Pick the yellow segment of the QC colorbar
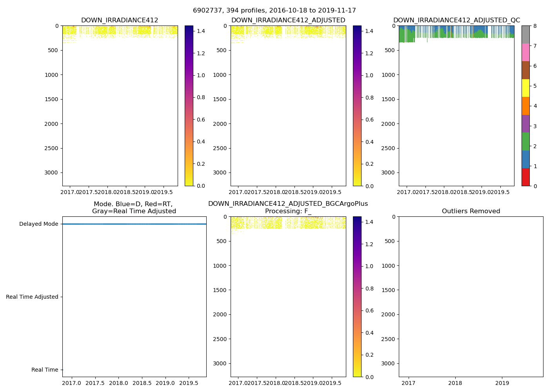The width and height of the screenshot is (549, 392). (x=525, y=88)
